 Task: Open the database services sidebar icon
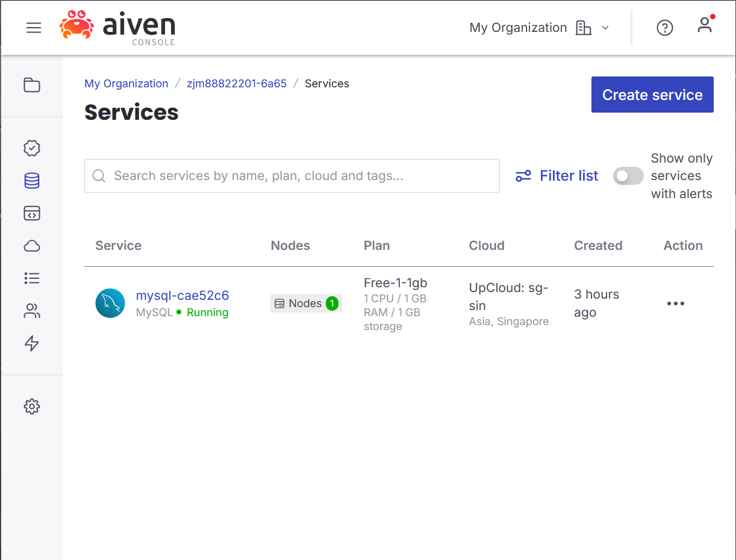pyautogui.click(x=32, y=181)
